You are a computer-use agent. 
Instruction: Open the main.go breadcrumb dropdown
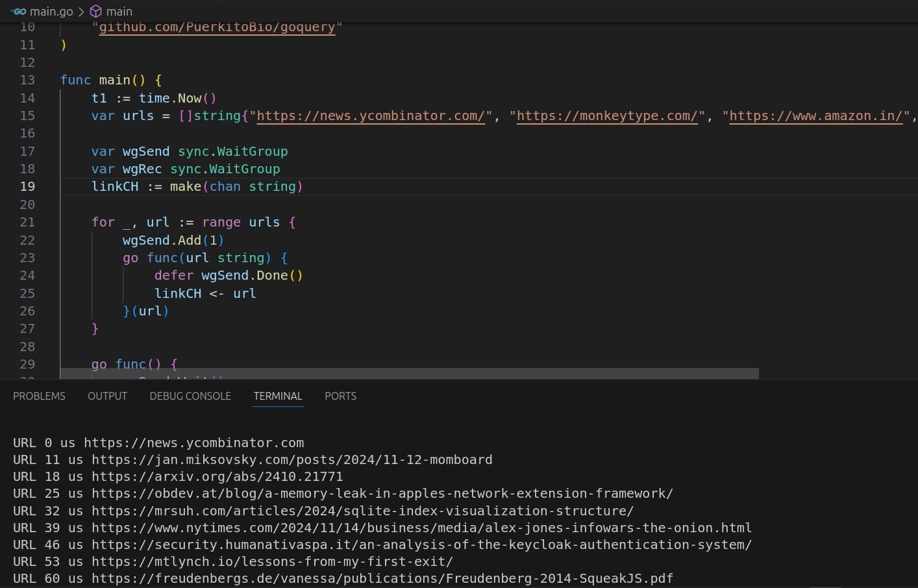[51, 11]
